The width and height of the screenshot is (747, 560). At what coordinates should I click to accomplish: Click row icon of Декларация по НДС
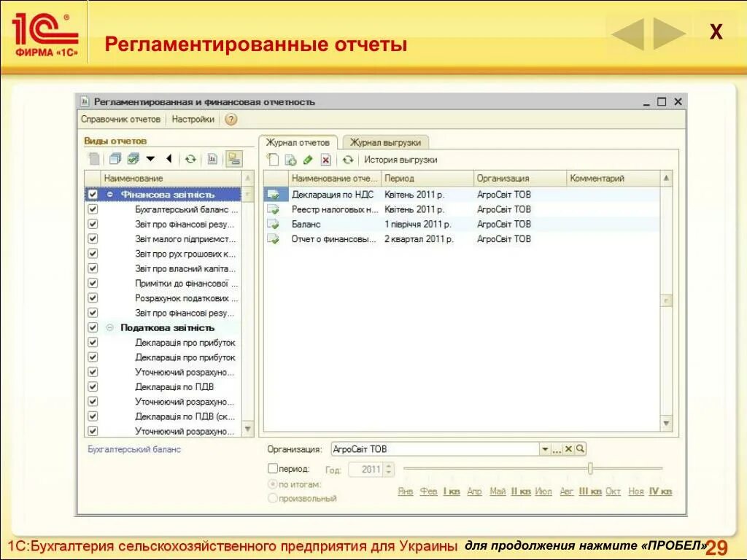[274, 194]
